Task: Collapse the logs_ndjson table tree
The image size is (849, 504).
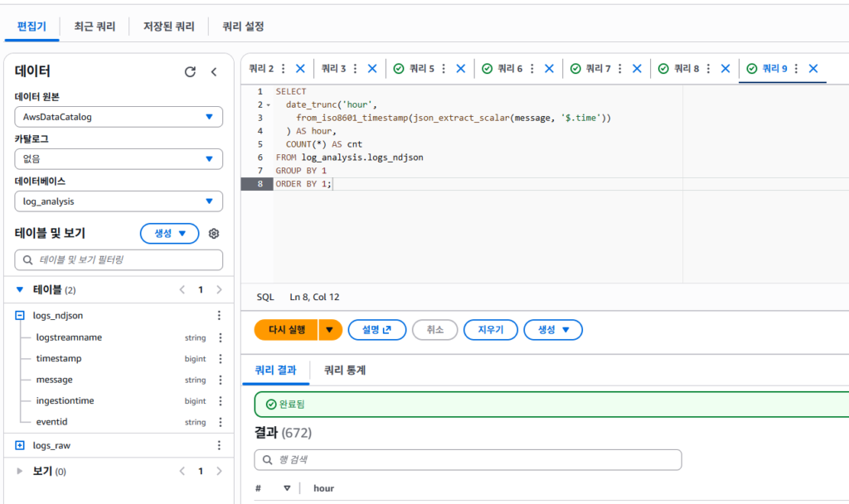Action: coord(21,316)
